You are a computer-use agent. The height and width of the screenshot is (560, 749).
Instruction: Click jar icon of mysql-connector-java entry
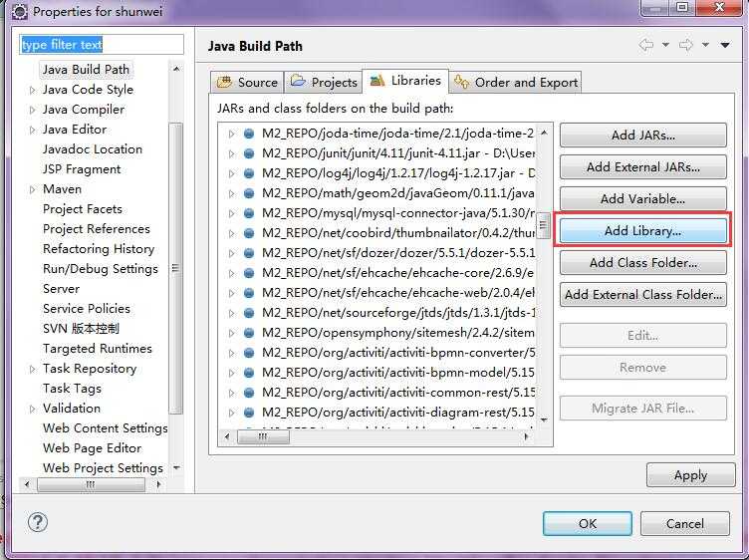(x=249, y=213)
